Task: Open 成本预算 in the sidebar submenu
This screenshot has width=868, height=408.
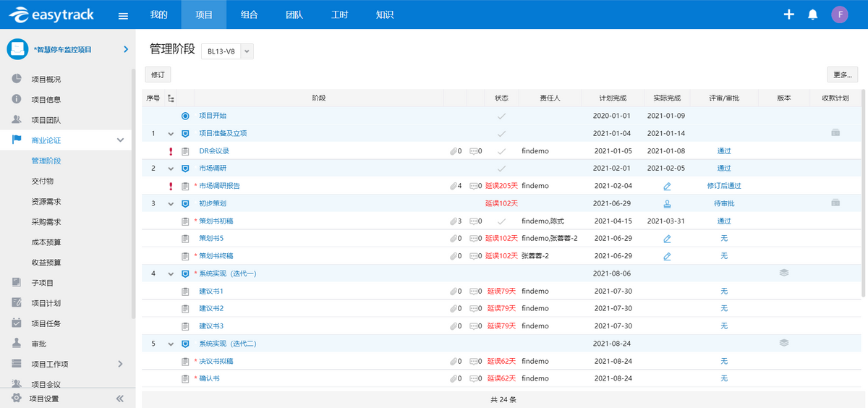Action: [46, 242]
